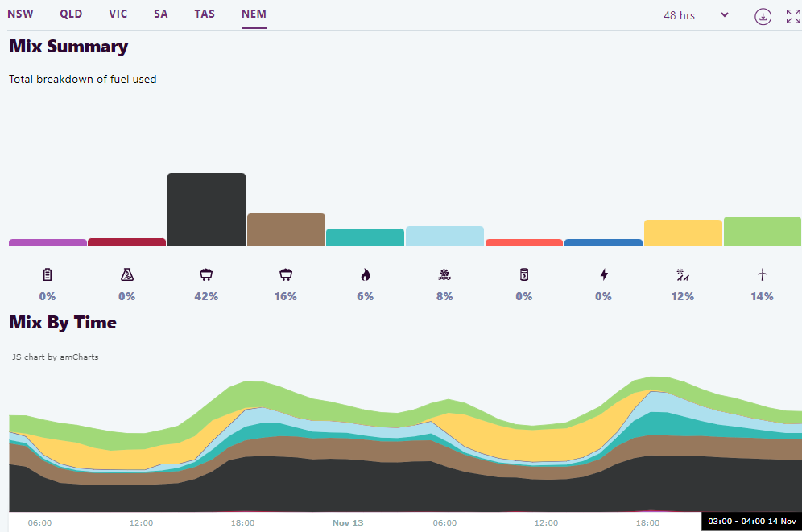Select the QLD region tab

click(x=71, y=14)
